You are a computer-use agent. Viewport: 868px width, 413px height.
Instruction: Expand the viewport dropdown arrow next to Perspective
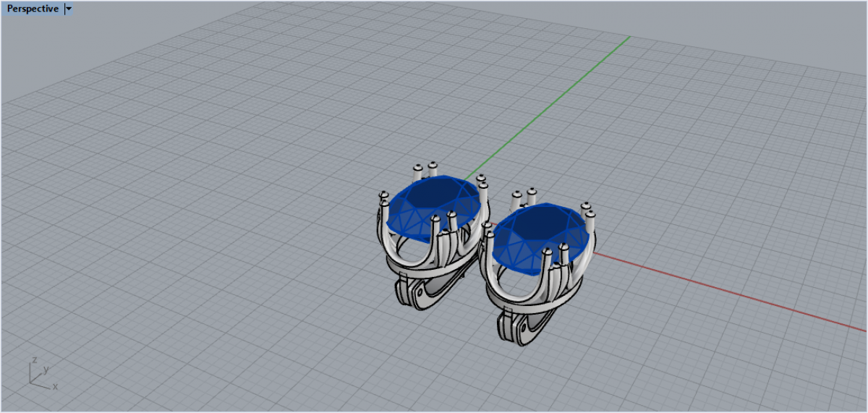pyautogui.click(x=69, y=9)
